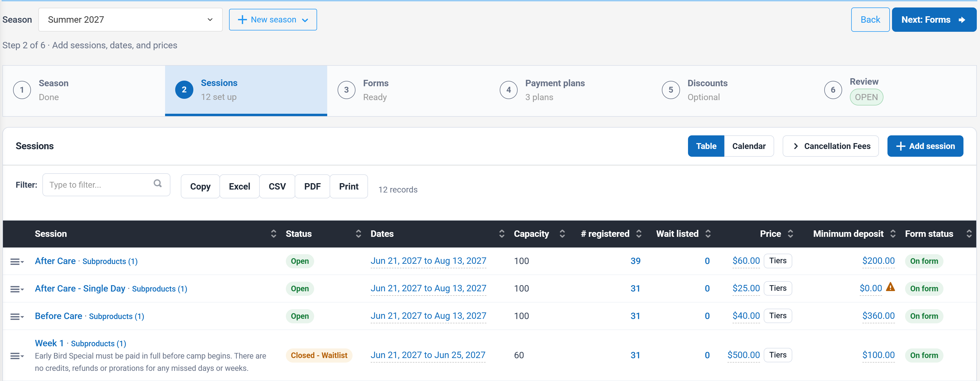Open the Week 1 row menu icon

coord(17,356)
